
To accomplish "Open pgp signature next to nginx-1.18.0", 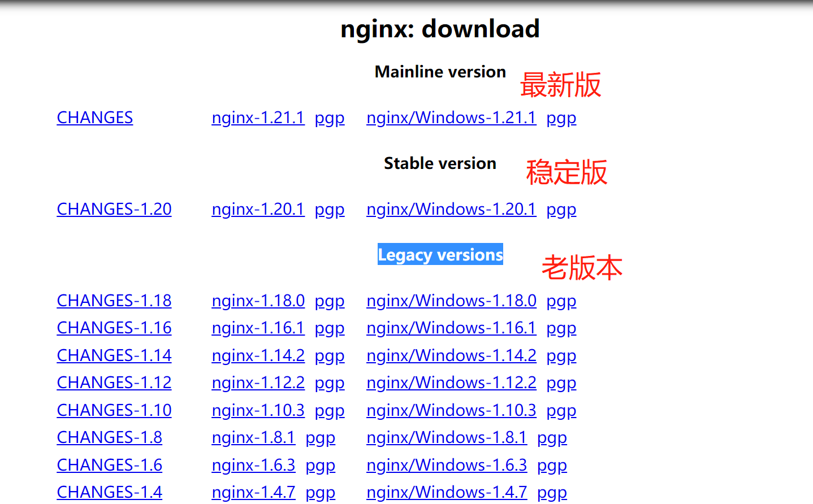I will 330,301.
